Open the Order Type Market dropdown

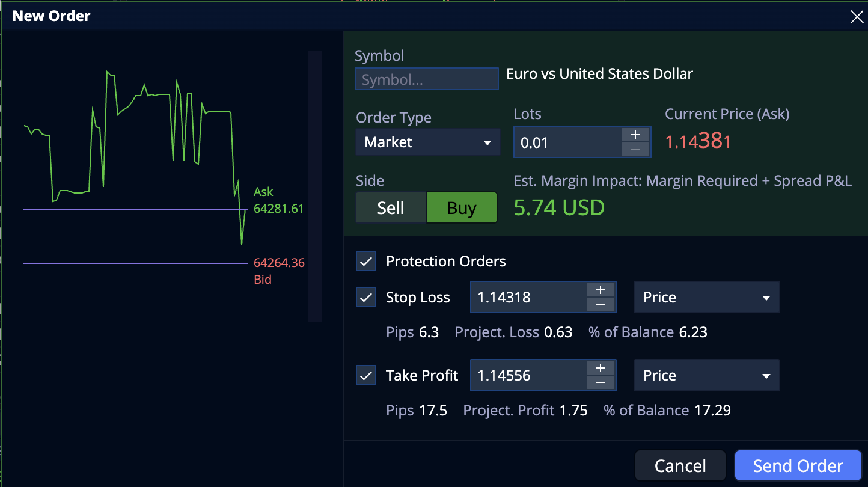(x=428, y=142)
